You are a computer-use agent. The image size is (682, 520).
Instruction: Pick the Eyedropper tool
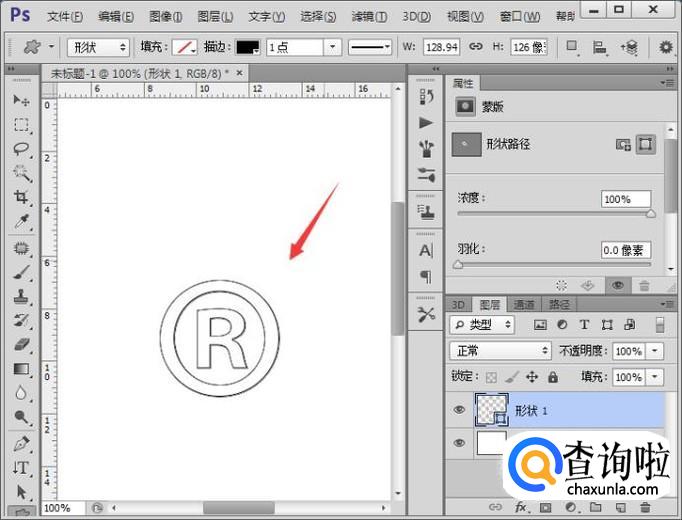[21, 222]
